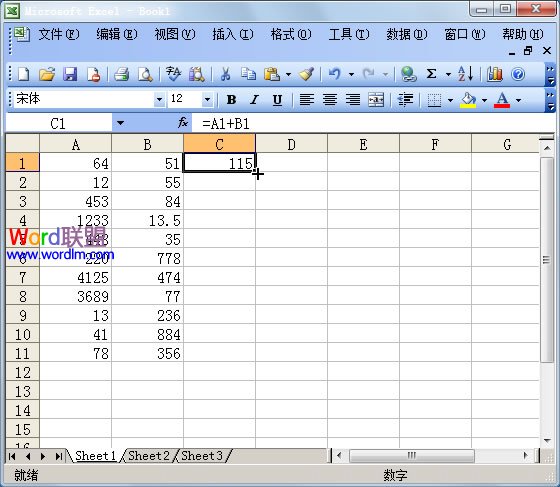Click the Cut scissors icon

pyautogui.click(x=225, y=74)
